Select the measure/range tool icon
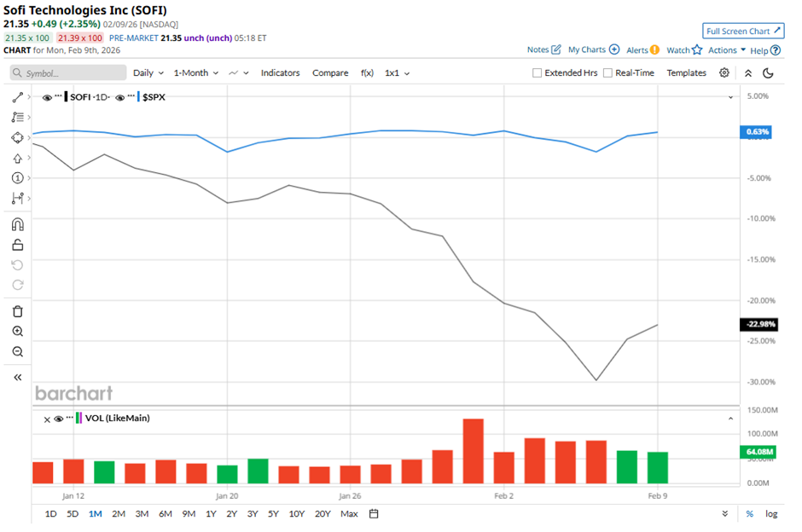This screenshot has width=802, height=532. click(17, 199)
